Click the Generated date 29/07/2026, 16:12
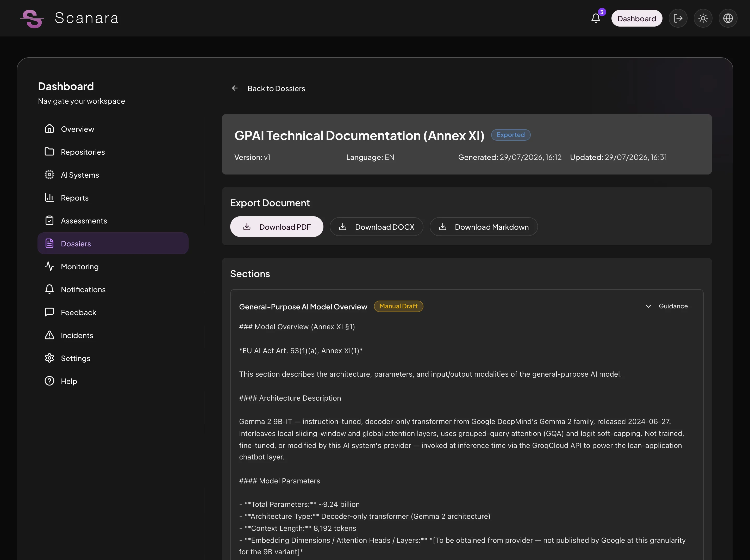750x560 pixels. pyautogui.click(x=530, y=157)
